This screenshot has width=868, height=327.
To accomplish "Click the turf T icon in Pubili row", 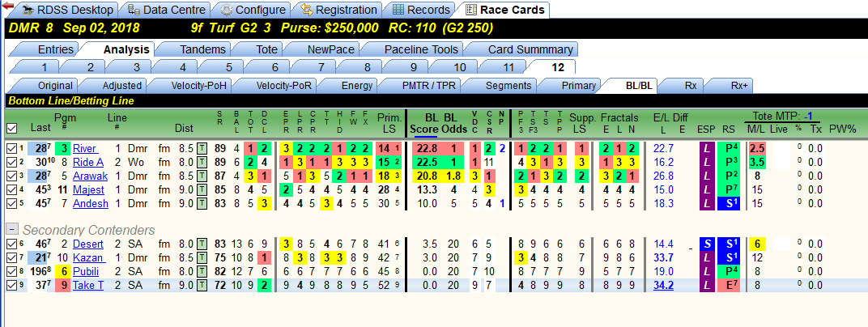I will (x=202, y=272).
